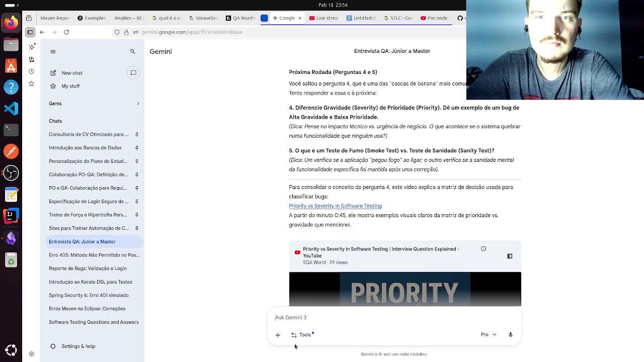Open the Help app in the dock

(x=11, y=87)
